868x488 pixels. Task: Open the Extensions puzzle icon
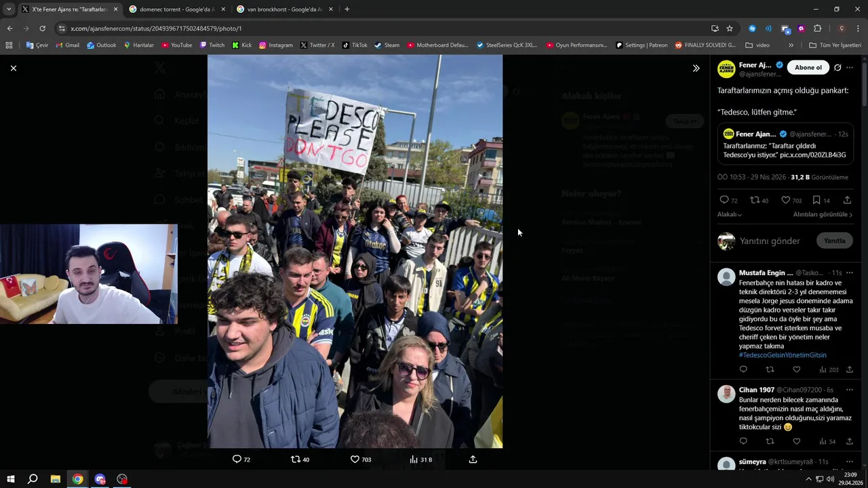[x=817, y=28]
